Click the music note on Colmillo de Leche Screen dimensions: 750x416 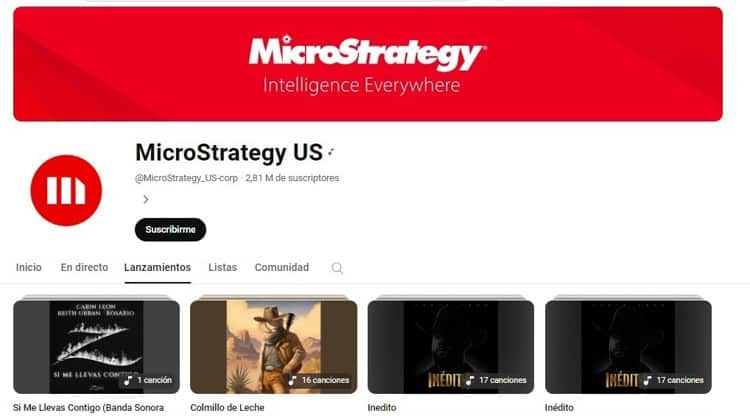[292, 381]
